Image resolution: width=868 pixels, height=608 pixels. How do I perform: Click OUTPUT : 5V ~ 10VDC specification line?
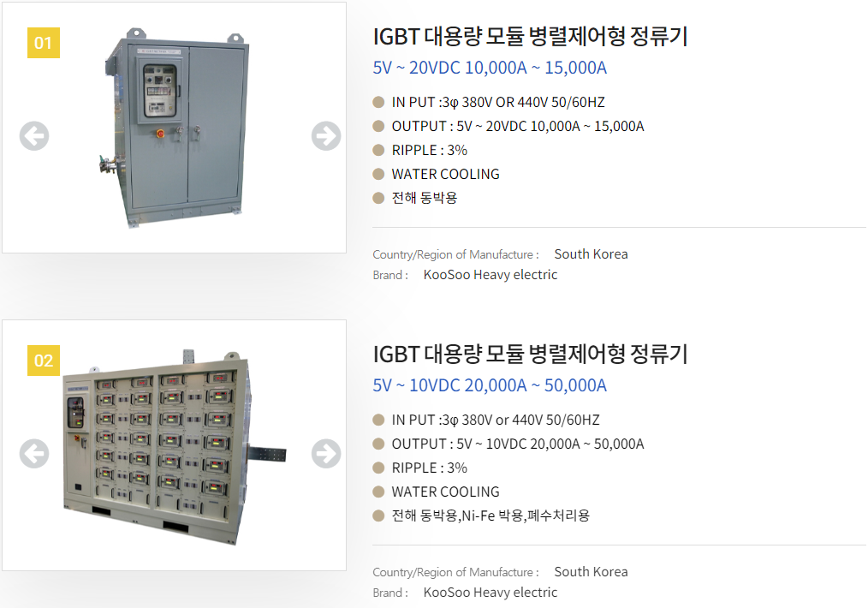(x=517, y=444)
